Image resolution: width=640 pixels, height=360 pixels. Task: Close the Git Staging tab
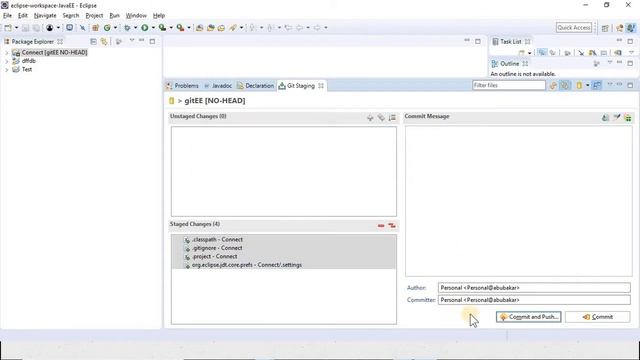[321, 86]
